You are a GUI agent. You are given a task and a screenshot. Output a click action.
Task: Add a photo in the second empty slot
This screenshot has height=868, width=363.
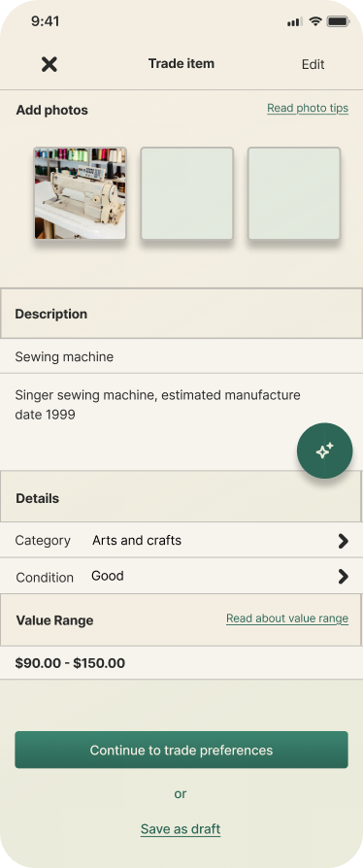187,193
